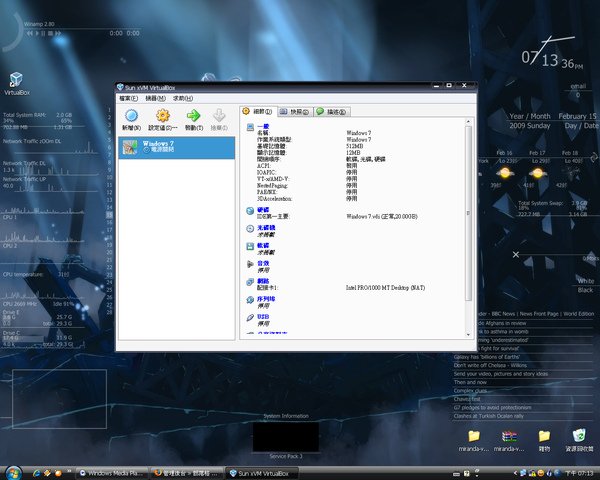Switch to the Snapshots tab
The image size is (600, 480).
tap(294, 112)
